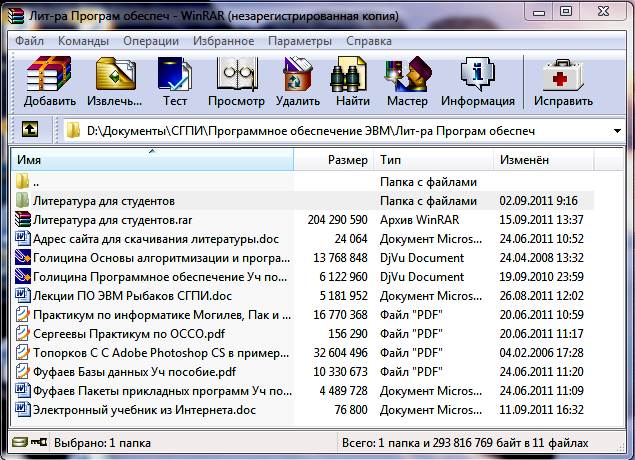Select the '..' parent folder icon
The image size is (635, 460).
(x=23, y=181)
